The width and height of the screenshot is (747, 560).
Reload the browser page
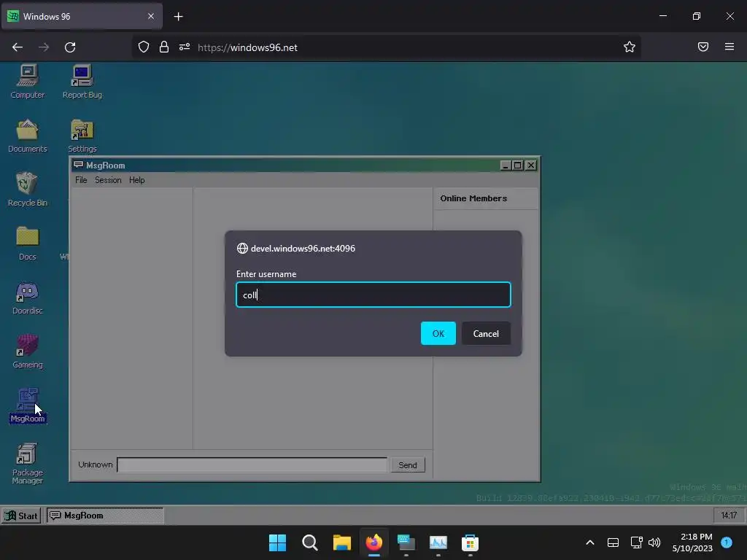coord(70,47)
